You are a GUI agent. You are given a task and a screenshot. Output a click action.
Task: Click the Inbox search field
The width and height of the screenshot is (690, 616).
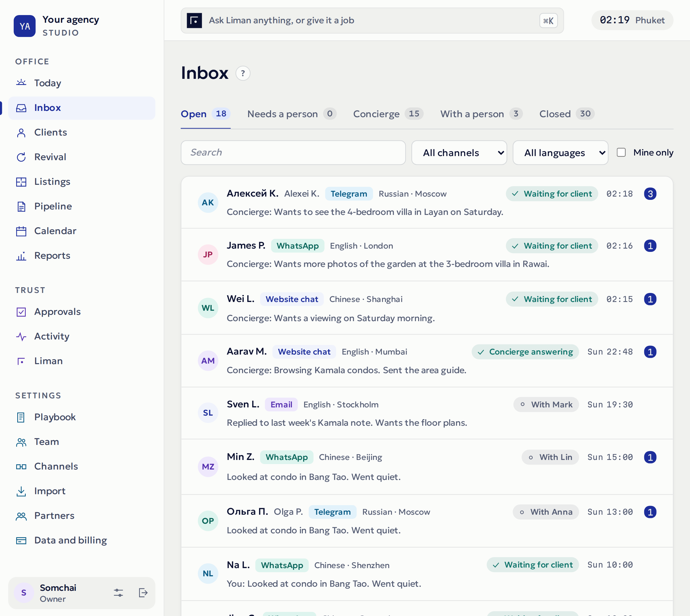(x=293, y=153)
